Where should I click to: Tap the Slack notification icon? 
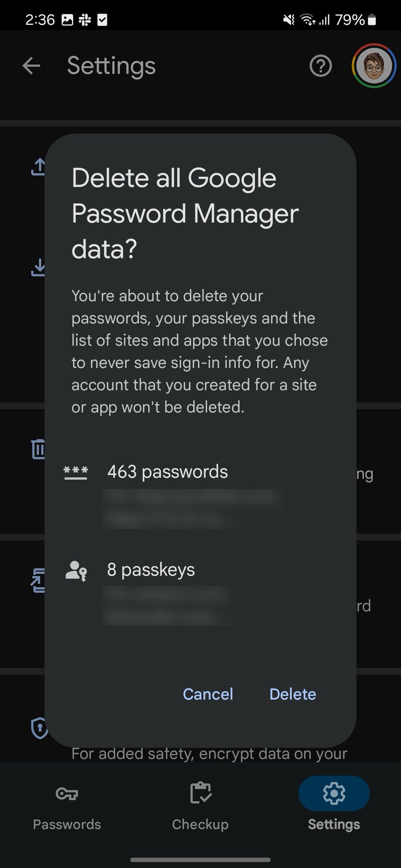point(85,20)
